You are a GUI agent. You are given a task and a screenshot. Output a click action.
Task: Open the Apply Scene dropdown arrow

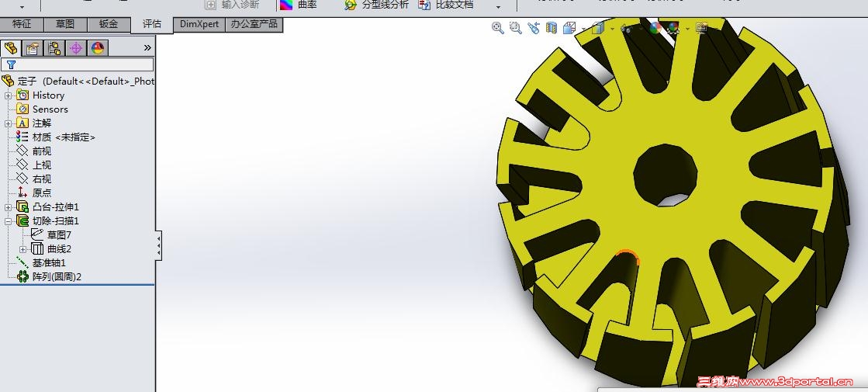(687, 28)
